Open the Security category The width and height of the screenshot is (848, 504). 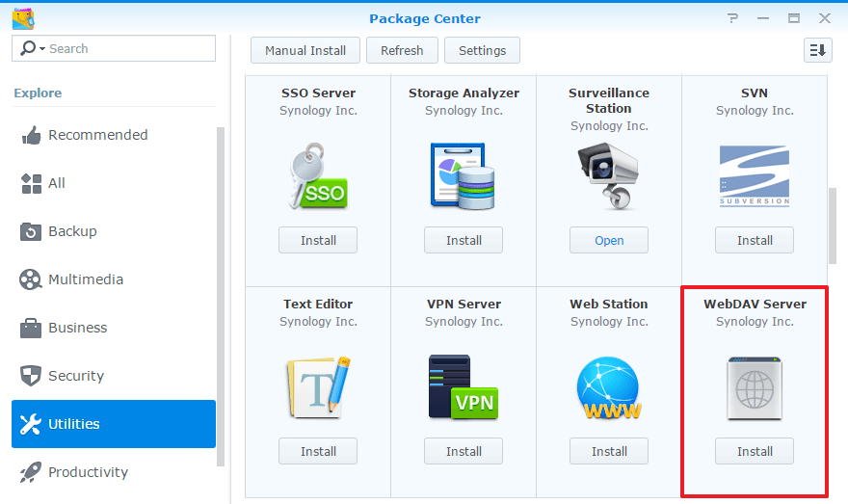75,376
